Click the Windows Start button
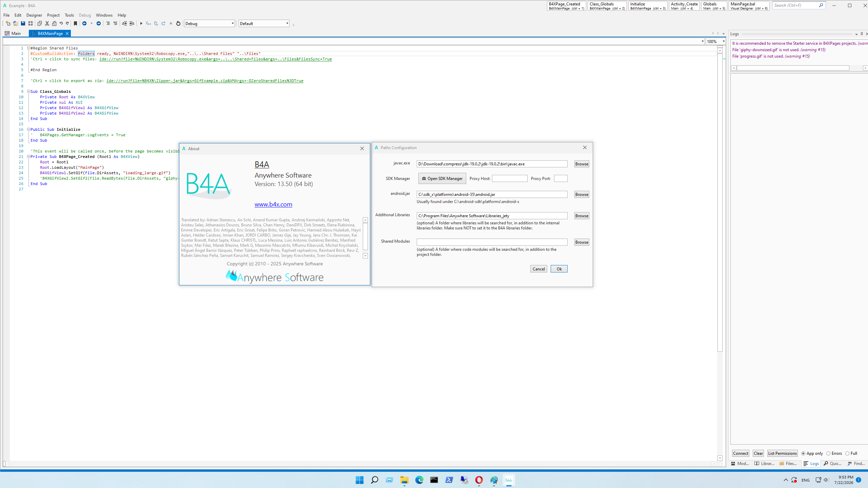This screenshot has height=488, width=868. tap(359, 480)
